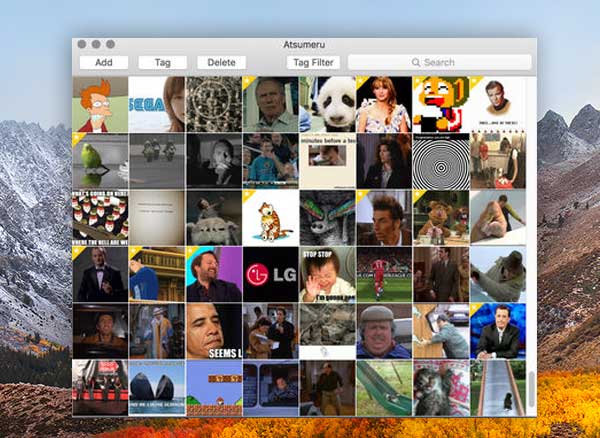600x438 pixels.
Task: Select the metal slide with small animal thumbnail
Action: click(498, 388)
